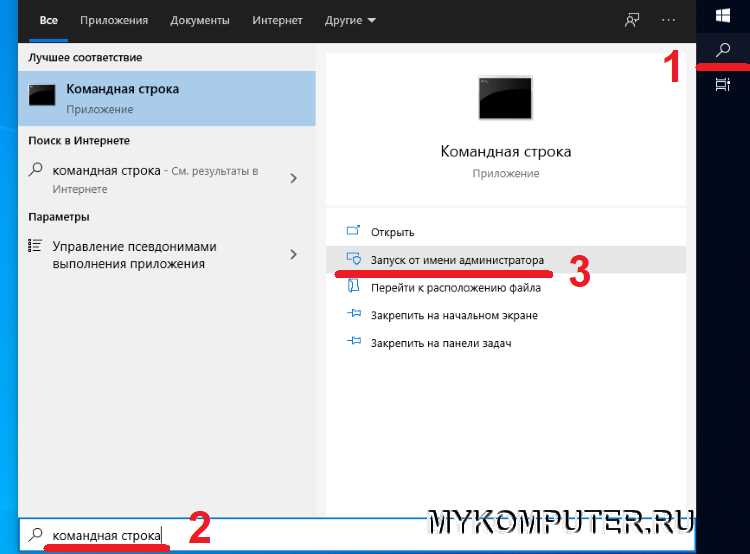Click Приложение label under preview title
This screenshot has width=750, height=554.
pos(506,173)
